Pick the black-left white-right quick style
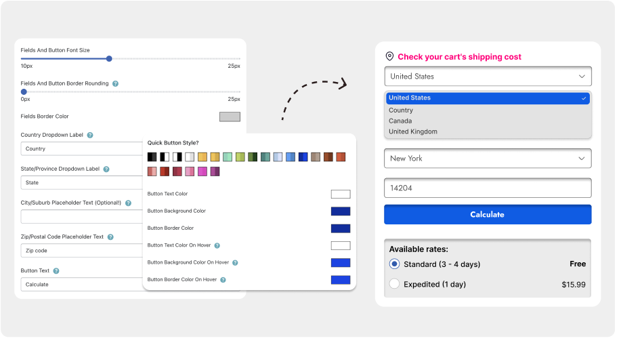Image resolution: width=644 pixels, height=349 pixels. click(x=165, y=157)
